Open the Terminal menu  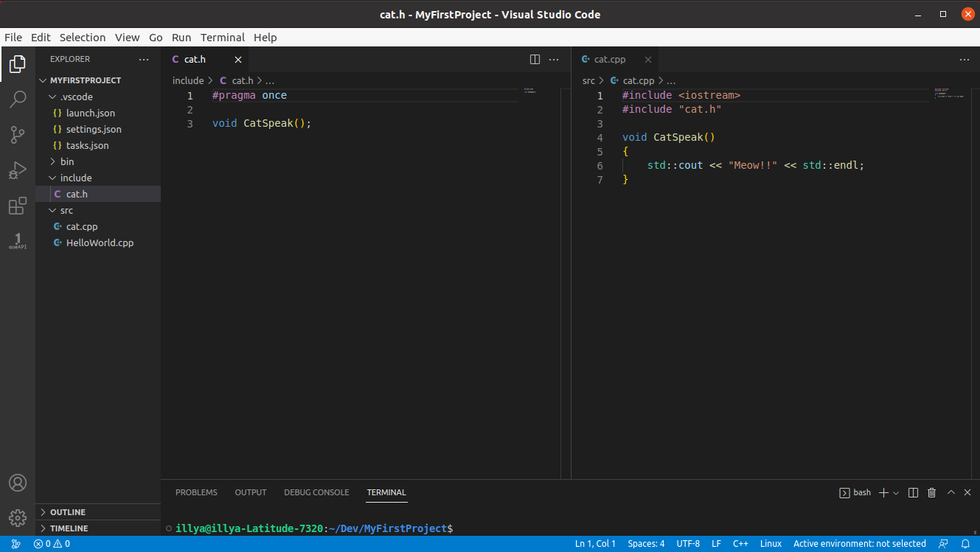(x=222, y=38)
